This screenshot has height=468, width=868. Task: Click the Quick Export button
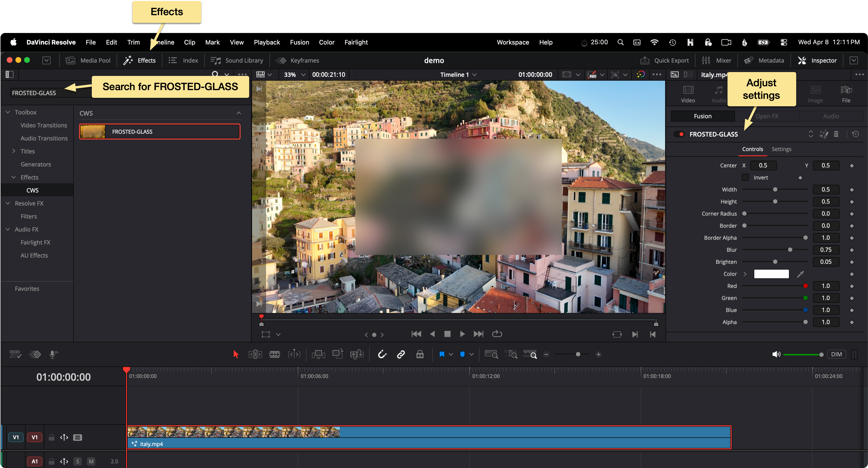pyautogui.click(x=664, y=60)
